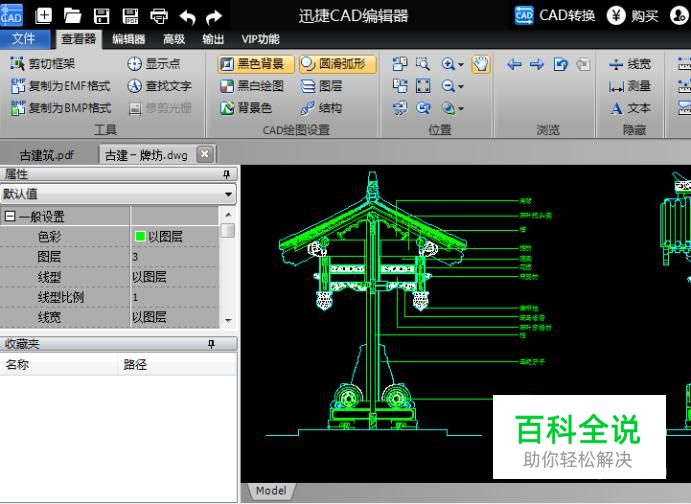Click 复制为EMF格式
The image size is (691, 504).
point(60,86)
